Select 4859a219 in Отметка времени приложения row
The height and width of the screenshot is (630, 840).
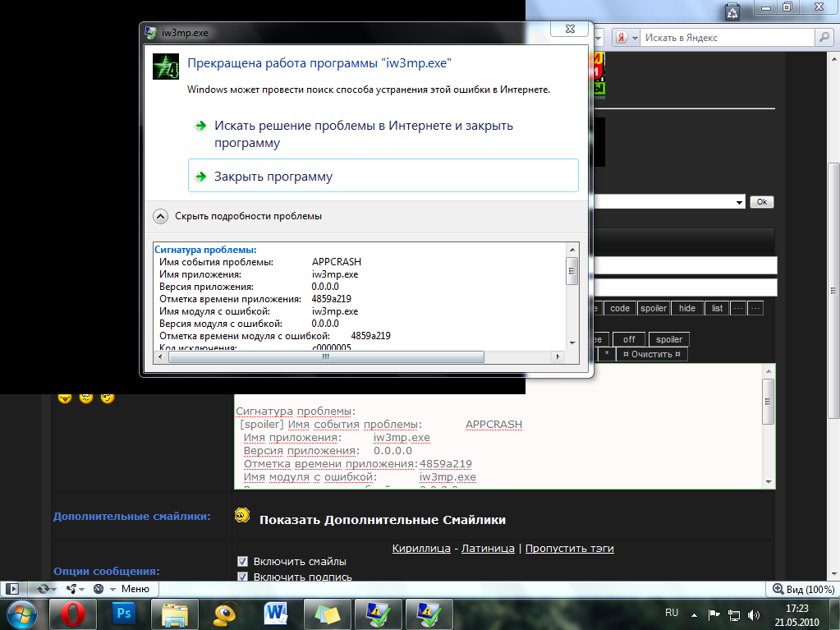pos(331,299)
